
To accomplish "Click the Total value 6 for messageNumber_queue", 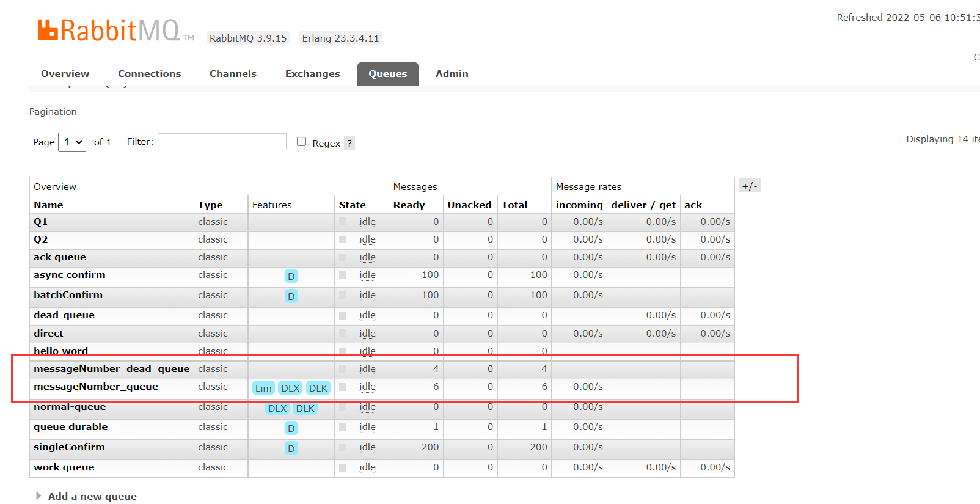I will pos(544,387).
